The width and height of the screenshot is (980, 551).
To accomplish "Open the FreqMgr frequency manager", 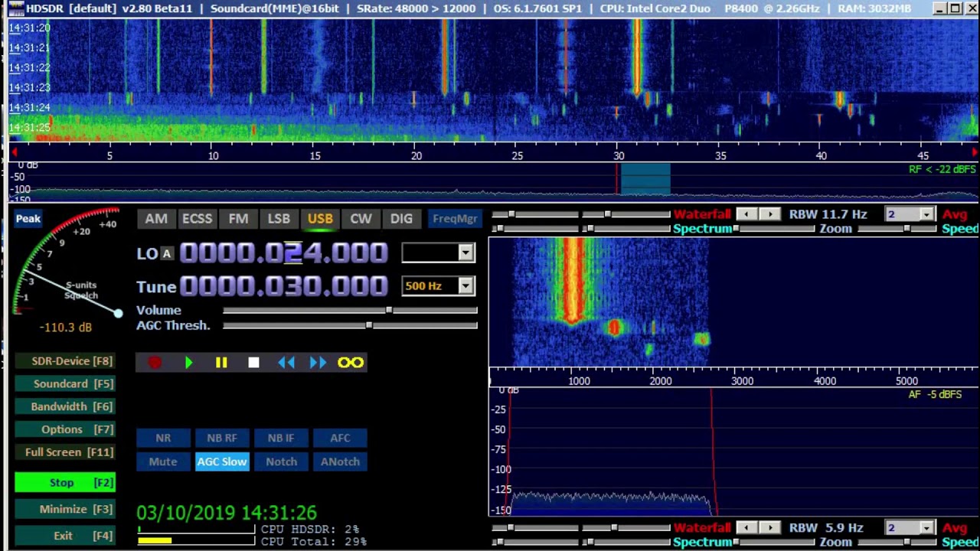I will 455,219.
